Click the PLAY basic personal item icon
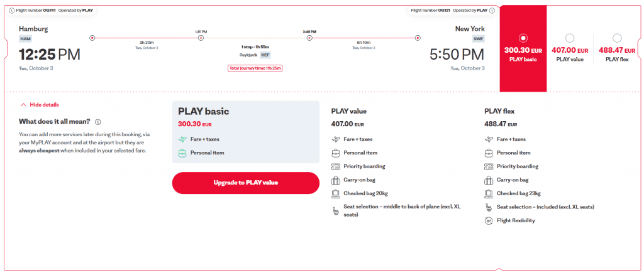Viewport: 644px width, 275px height. pyautogui.click(x=182, y=153)
